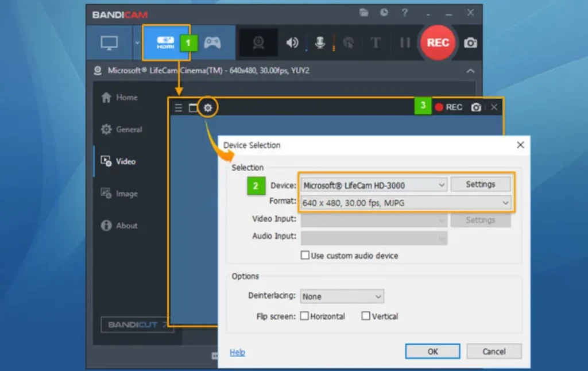Switch to game recording mode

pyautogui.click(x=212, y=42)
